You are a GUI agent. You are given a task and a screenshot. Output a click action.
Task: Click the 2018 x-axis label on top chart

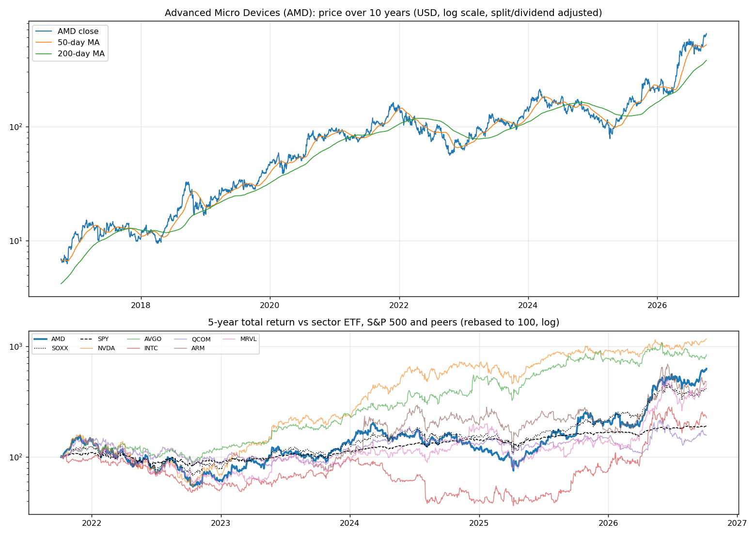141,305
